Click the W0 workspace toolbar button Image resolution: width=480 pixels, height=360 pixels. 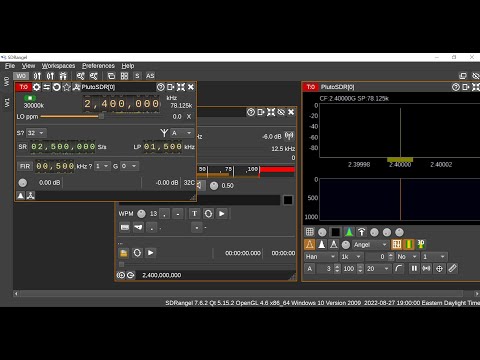(x=21, y=76)
